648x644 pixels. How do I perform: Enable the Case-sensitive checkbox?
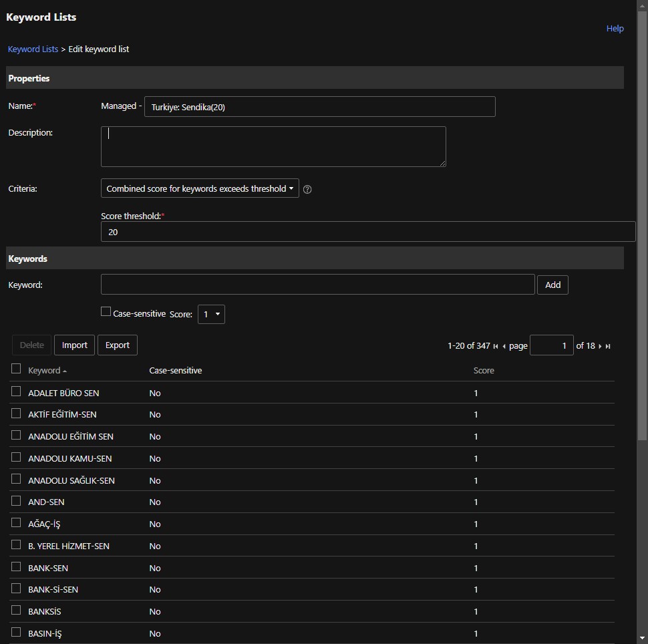tap(106, 311)
